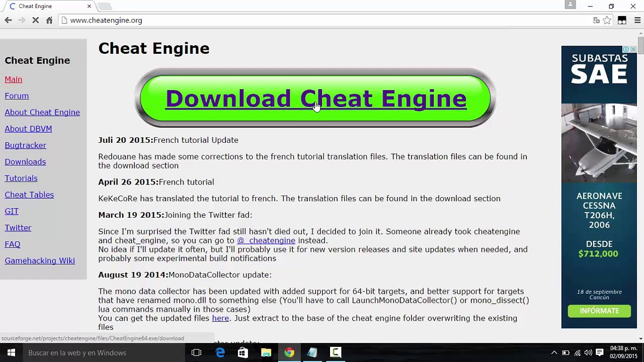Viewport: 644px width, 362px height.
Task: Click the browser back arrow
Action: pyautogui.click(x=8, y=20)
